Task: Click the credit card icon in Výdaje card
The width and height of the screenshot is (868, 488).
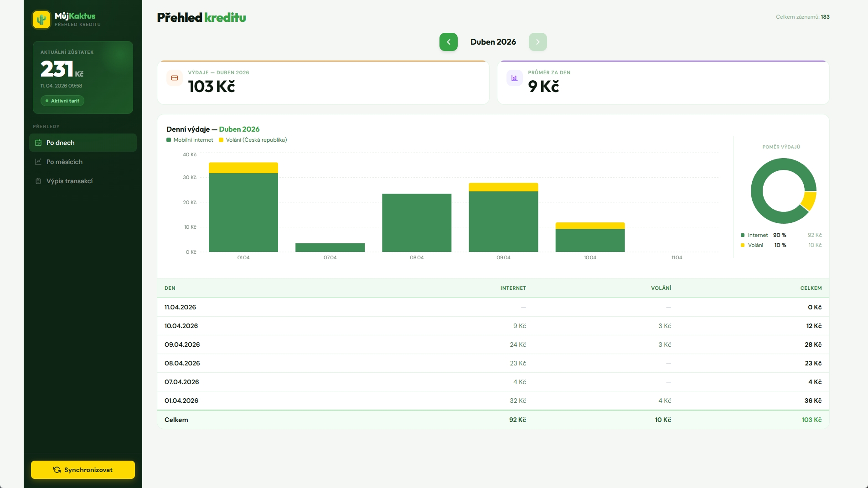Action: click(175, 78)
